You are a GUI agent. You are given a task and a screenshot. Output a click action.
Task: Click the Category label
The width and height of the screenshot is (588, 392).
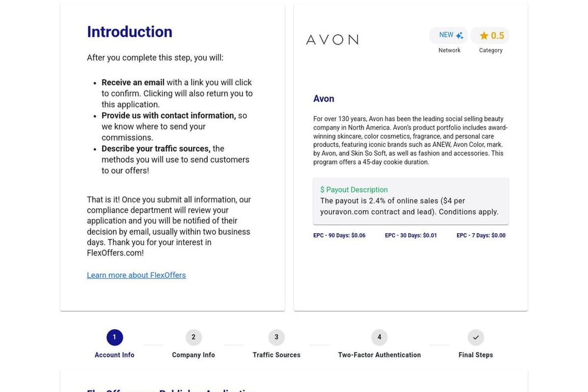coord(491,50)
